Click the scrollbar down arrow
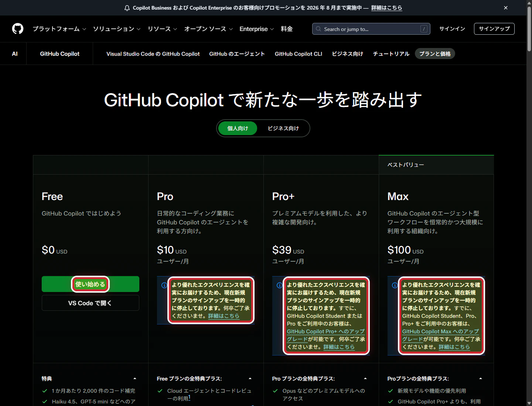Image resolution: width=532 pixels, height=406 pixels. click(529, 403)
